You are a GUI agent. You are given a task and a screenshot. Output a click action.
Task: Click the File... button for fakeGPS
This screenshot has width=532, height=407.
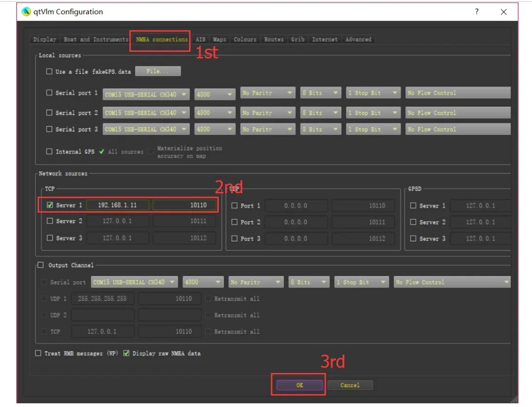pyautogui.click(x=157, y=72)
